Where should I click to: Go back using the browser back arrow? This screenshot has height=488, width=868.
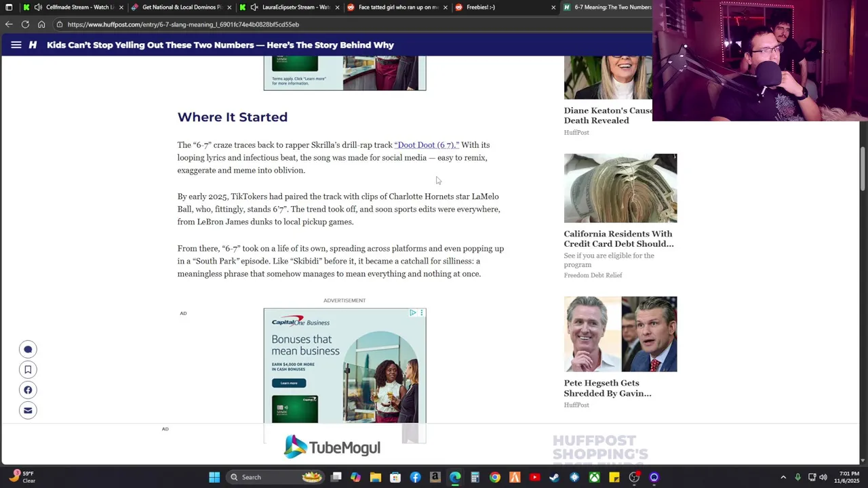(9, 24)
